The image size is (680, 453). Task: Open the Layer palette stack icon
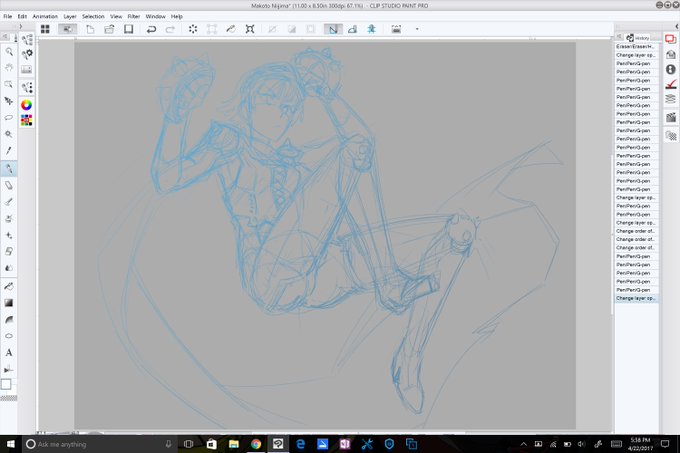click(x=671, y=99)
